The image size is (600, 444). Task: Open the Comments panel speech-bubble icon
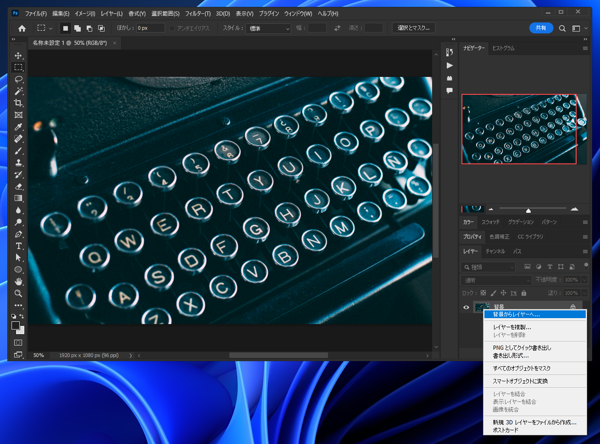coord(450,91)
